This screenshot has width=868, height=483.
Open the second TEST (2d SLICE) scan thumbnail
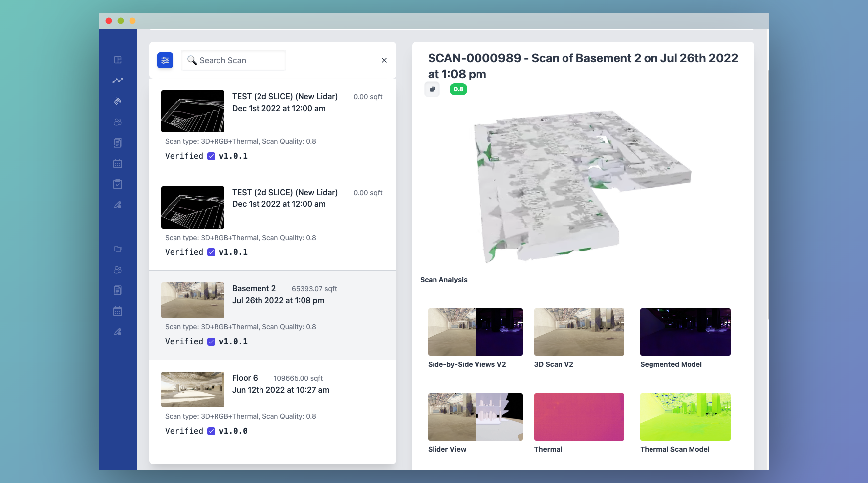pyautogui.click(x=193, y=207)
